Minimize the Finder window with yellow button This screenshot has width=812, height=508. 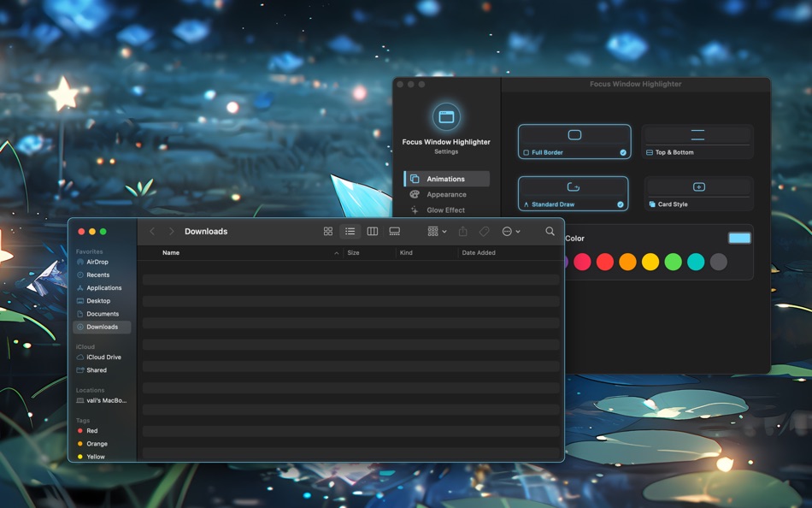point(92,232)
